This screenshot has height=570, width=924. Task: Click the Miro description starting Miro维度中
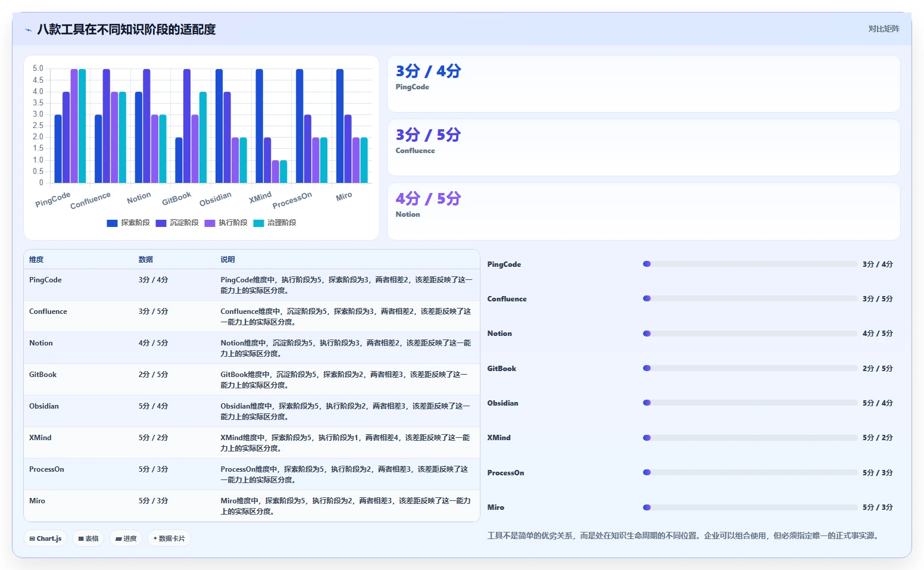(345, 506)
